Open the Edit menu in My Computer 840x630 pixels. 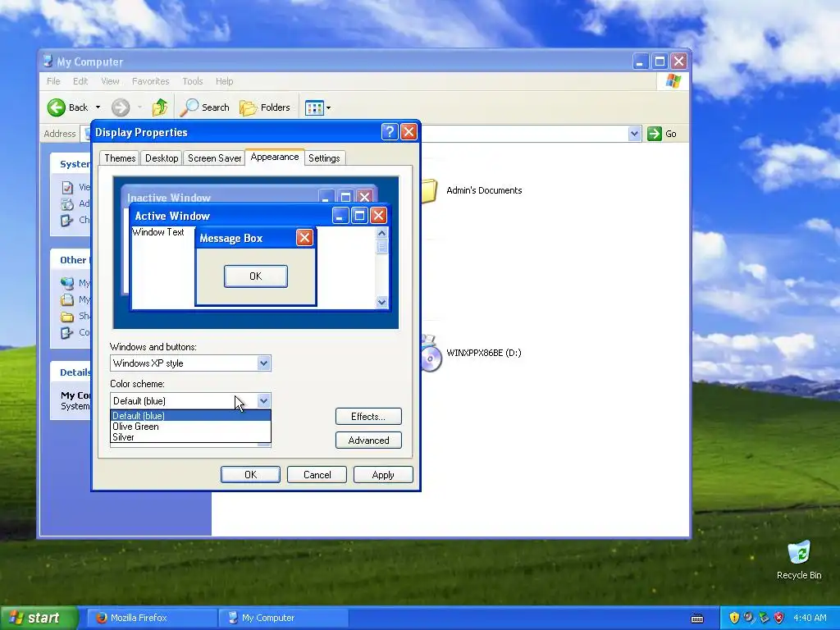[x=80, y=81]
